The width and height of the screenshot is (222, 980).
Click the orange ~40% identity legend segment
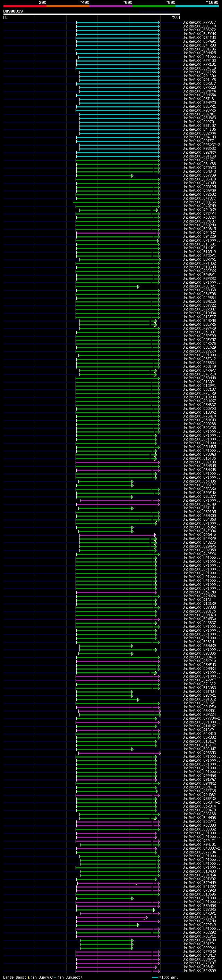tap(68, 6)
